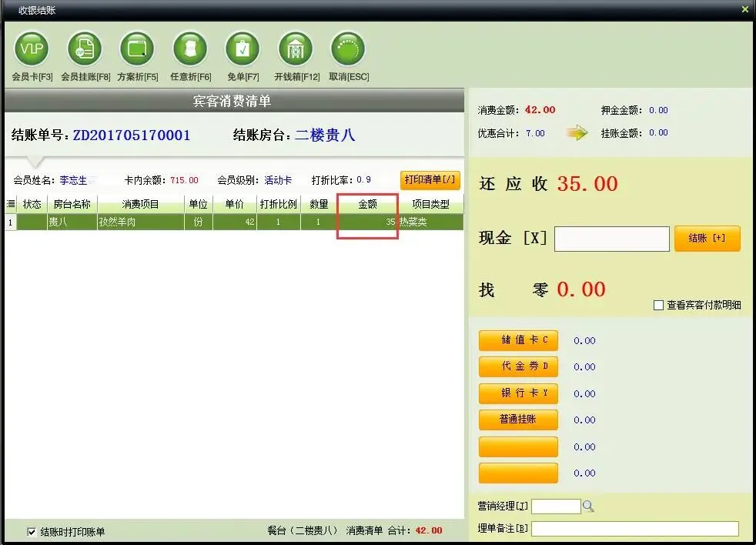The height and width of the screenshot is (545, 756).
Task: Enable 查看宾客付款明细 checkbox
Action: point(658,305)
